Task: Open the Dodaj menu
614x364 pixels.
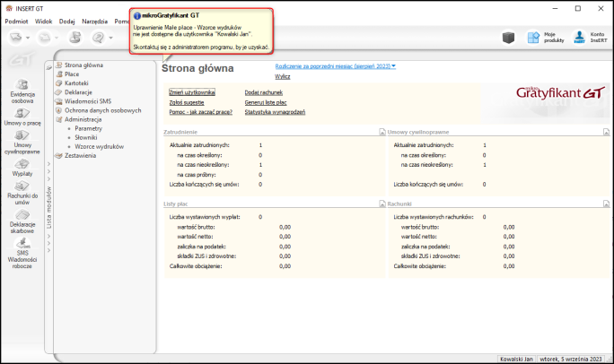Action: click(x=67, y=22)
